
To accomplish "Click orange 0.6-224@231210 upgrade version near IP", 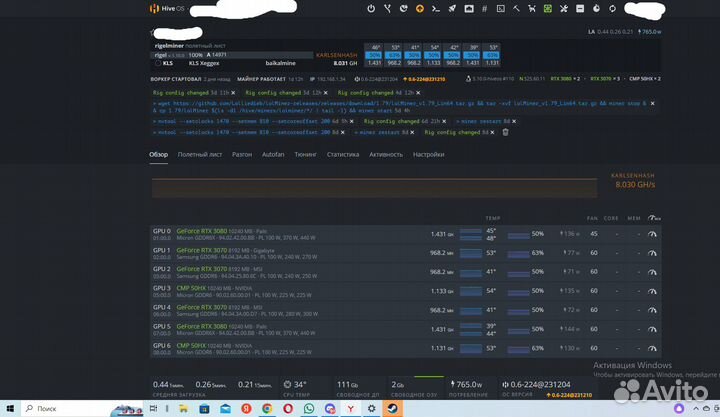I will point(424,79).
